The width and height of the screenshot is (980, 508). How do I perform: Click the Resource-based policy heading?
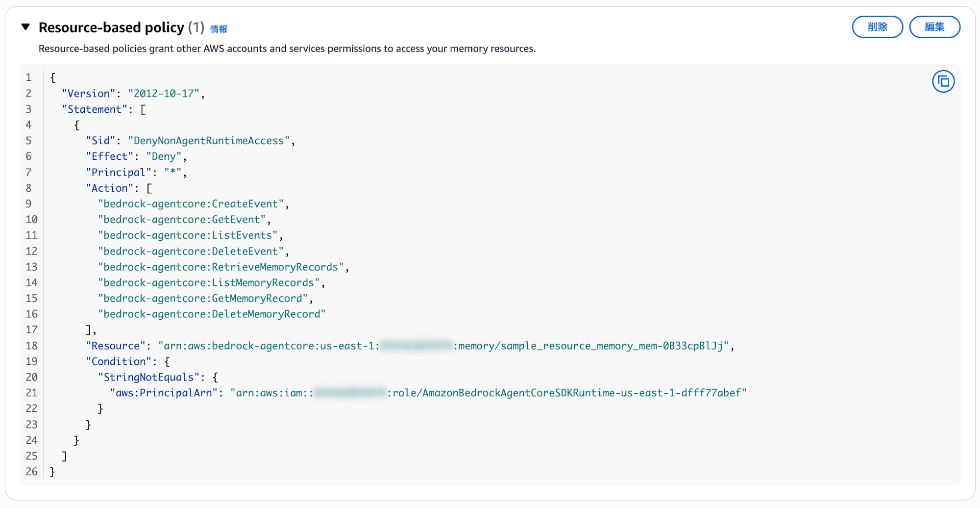(111, 27)
